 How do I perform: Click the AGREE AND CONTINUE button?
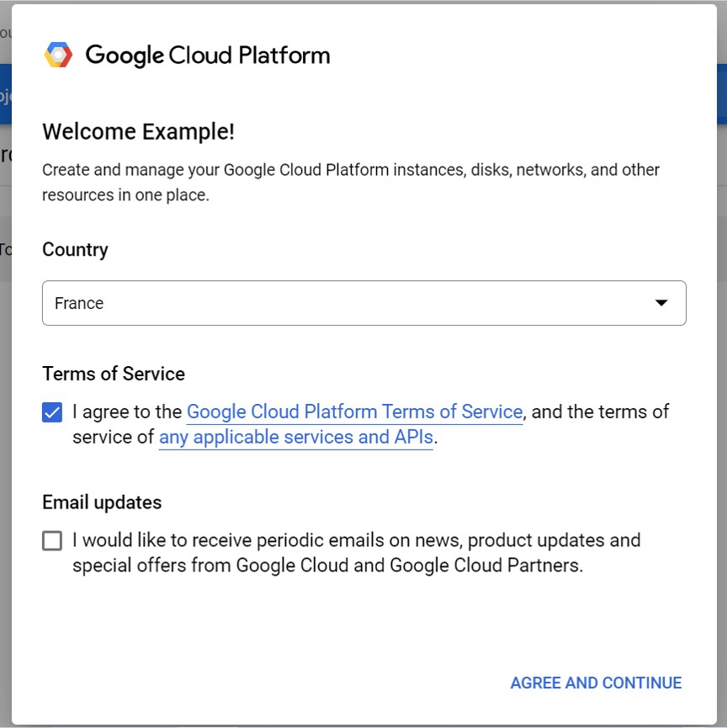(596, 683)
